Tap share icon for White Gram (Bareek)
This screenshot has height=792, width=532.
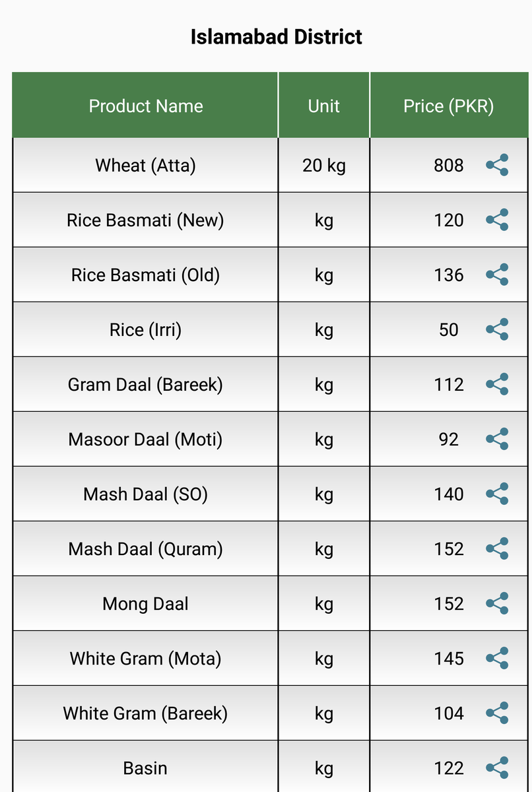click(497, 713)
